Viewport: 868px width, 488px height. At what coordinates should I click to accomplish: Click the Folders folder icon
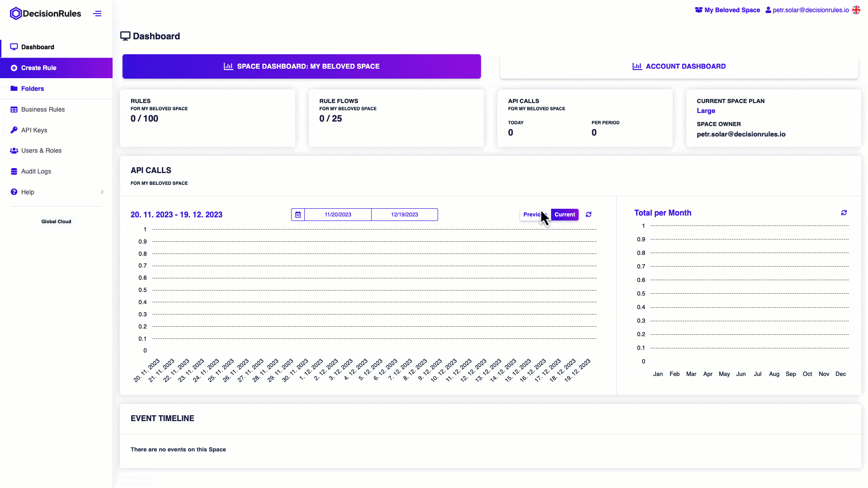click(14, 89)
